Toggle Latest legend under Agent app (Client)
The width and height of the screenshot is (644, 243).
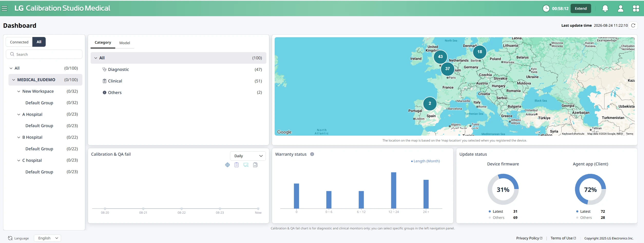[x=583, y=211]
